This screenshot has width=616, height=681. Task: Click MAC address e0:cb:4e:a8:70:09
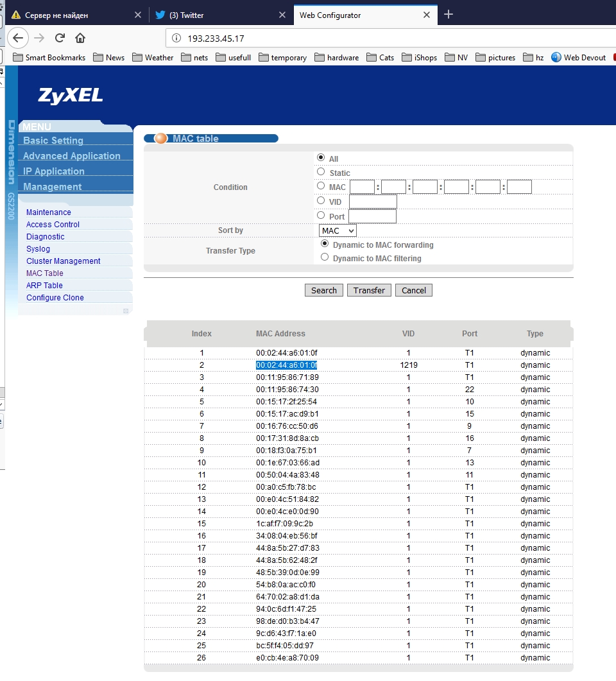(x=287, y=657)
